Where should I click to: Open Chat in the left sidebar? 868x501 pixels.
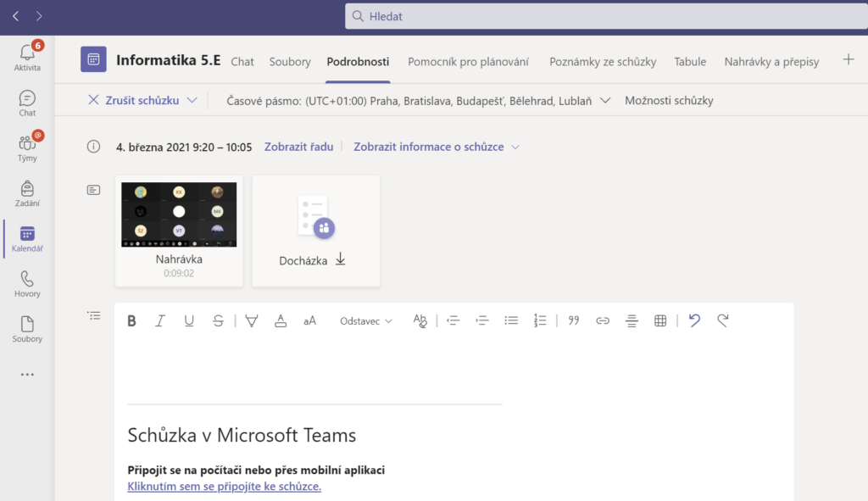[x=27, y=103]
